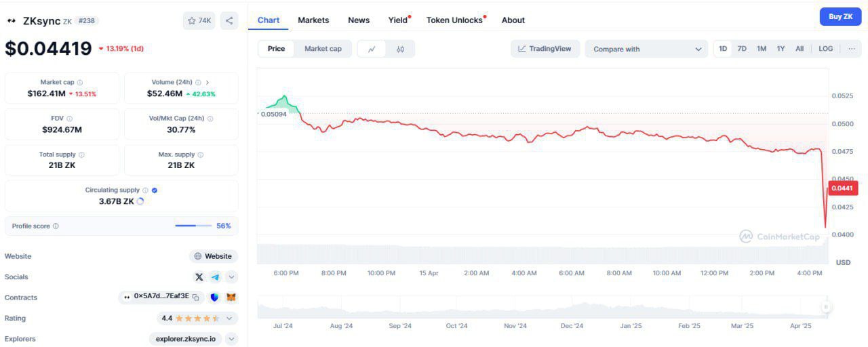
Task: Click the 30.77% Vol/Mkt Cap value
Action: [x=181, y=129]
